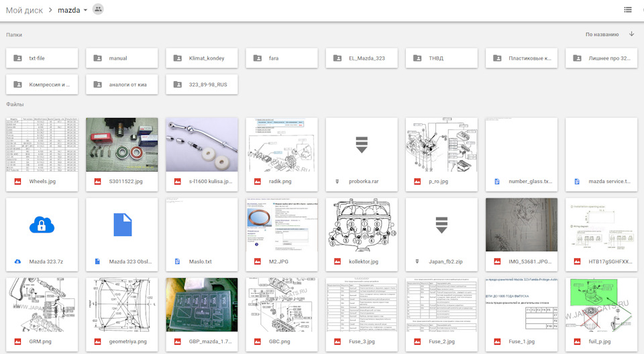Click image icon beside kollektor.jpg
The image size is (644, 354).
click(x=337, y=261)
